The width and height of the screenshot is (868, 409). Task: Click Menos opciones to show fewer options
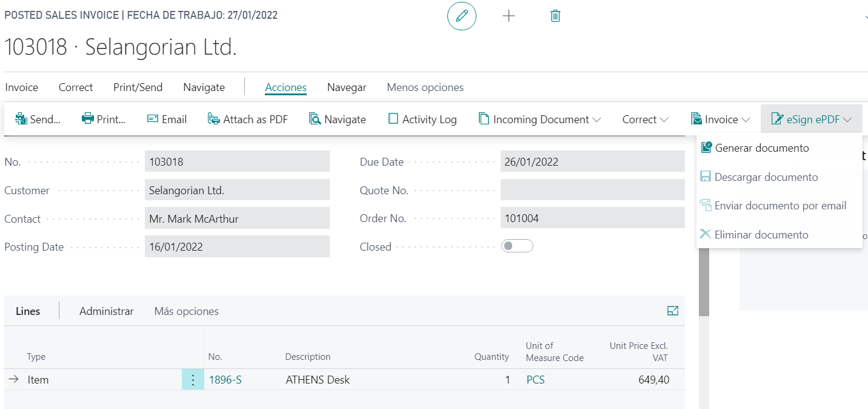pyautogui.click(x=425, y=87)
